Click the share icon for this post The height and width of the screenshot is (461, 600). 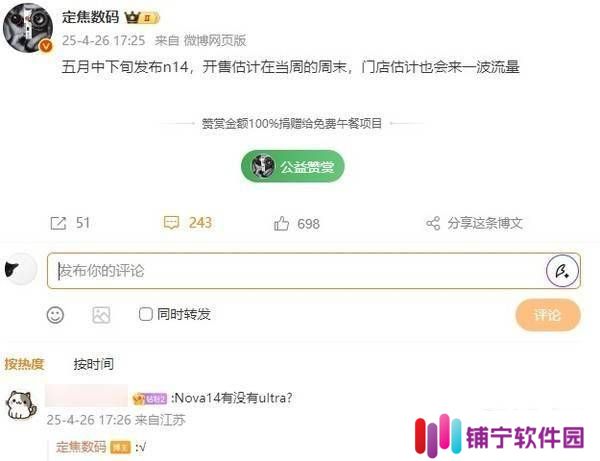[x=433, y=223]
